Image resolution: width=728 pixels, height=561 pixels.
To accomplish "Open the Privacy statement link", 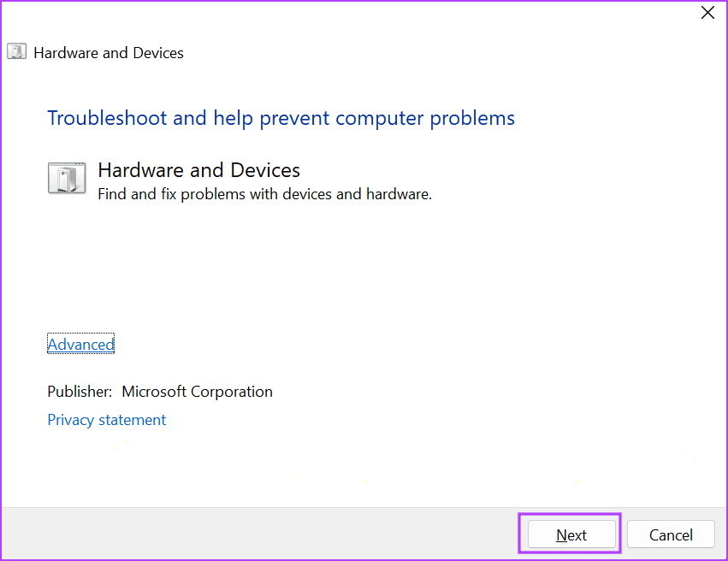I will coord(106,419).
